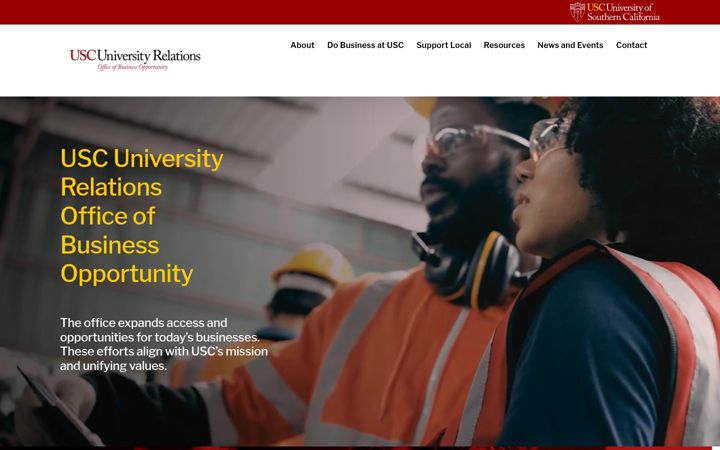This screenshot has height=450, width=720.
Task: Click the 'The office expands access' paragraph
Action: (164, 344)
